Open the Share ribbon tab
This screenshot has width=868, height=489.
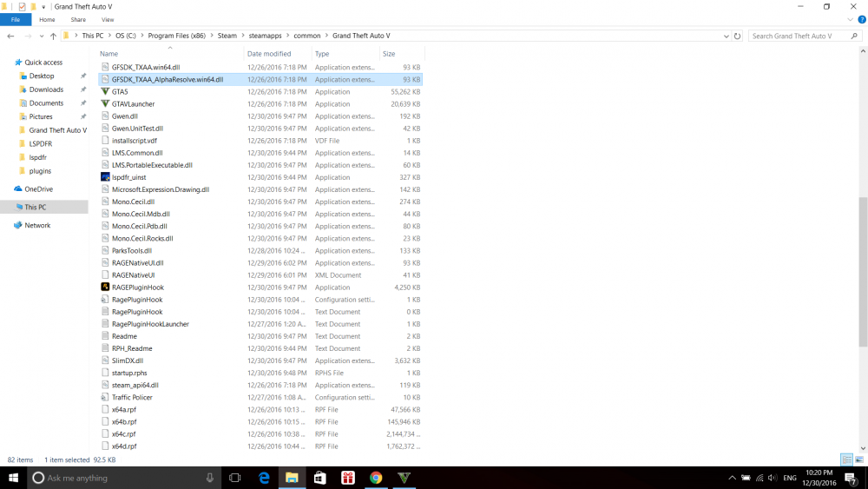tap(78, 19)
